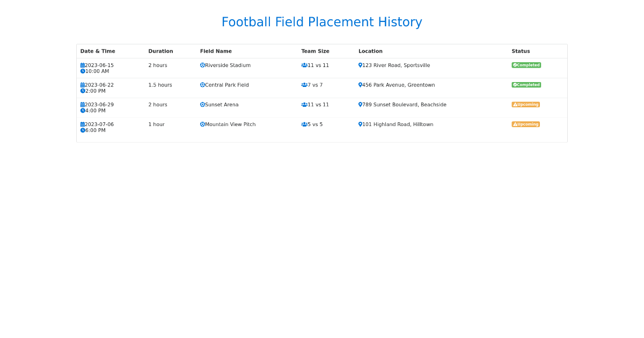Click the warning triangle in Sunset Arena's Upcoming badge
644x338 pixels.
(x=515, y=104)
